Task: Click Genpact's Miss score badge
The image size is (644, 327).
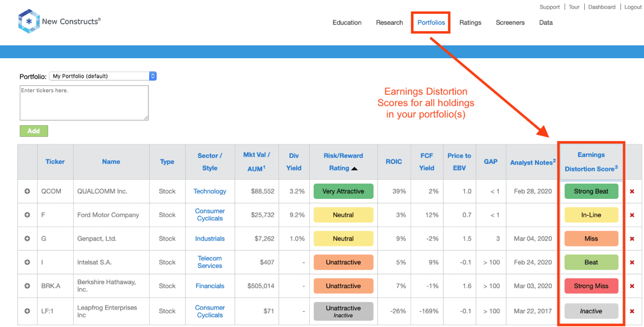Action: [x=591, y=238]
